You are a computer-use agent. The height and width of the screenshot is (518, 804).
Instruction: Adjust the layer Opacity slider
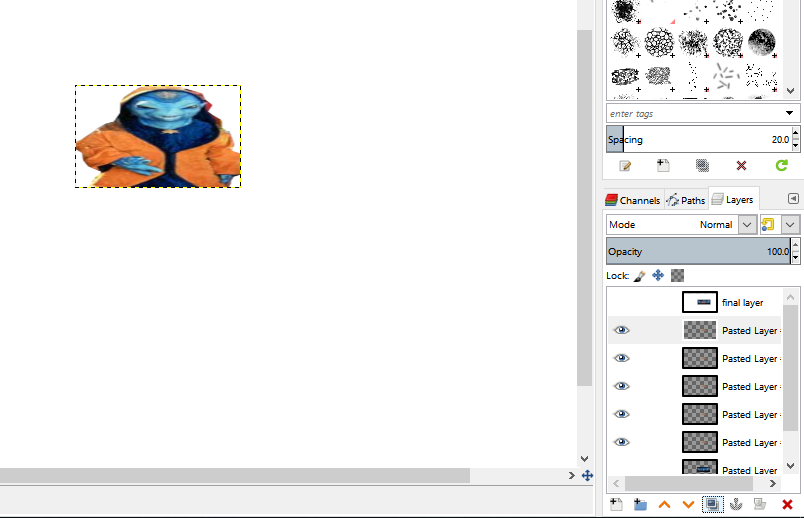click(x=699, y=251)
